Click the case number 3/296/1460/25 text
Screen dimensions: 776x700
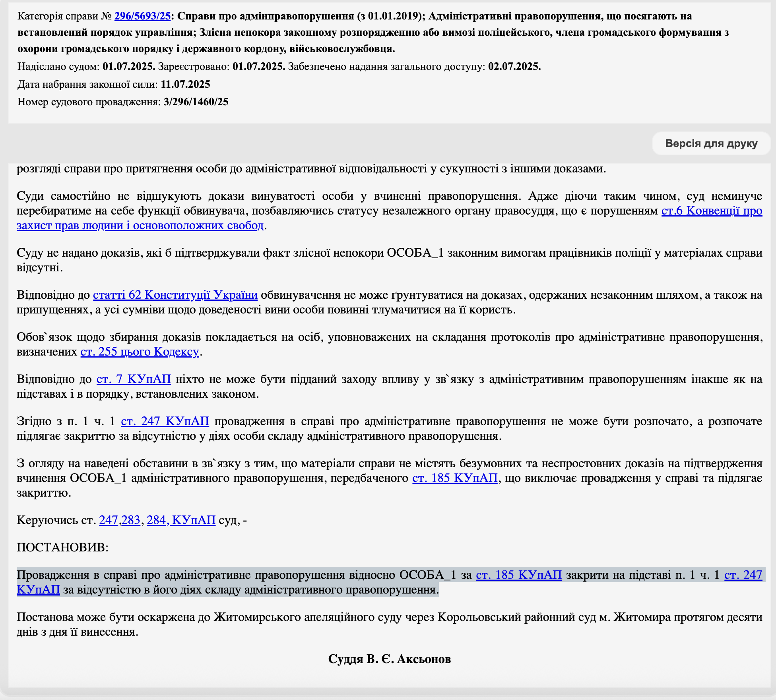coord(196,102)
